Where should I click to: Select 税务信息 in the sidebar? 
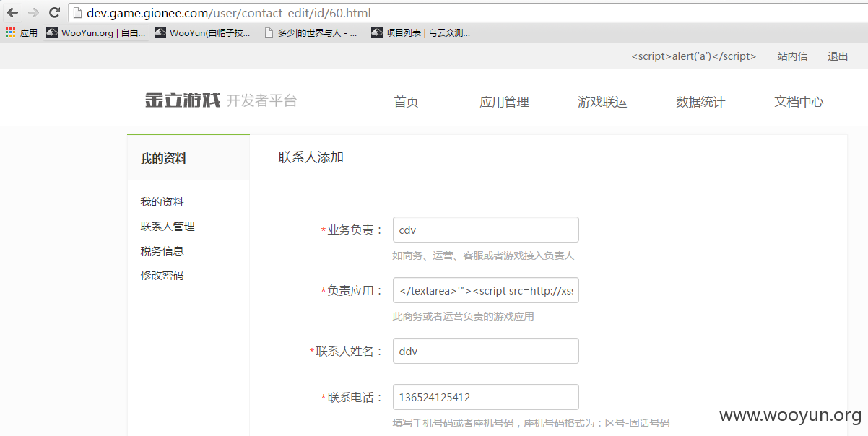tap(162, 251)
